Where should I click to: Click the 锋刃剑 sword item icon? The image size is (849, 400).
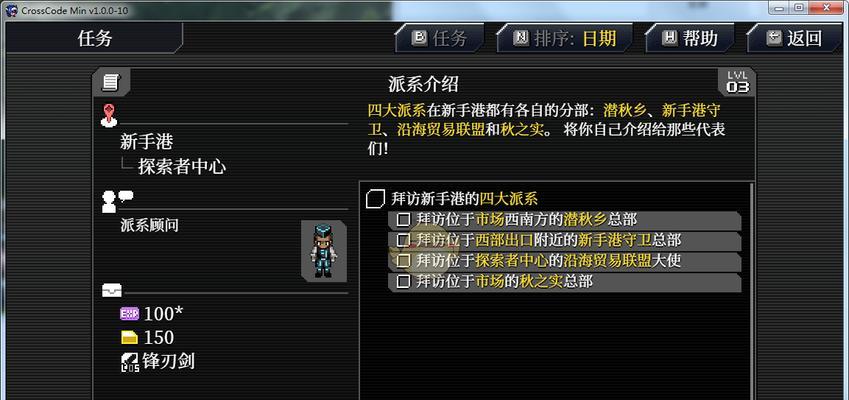(130, 362)
